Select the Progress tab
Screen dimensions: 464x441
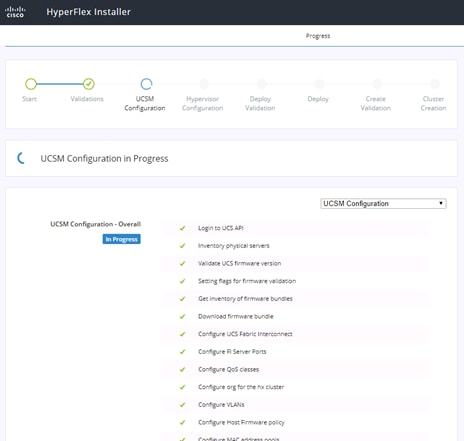pyautogui.click(x=318, y=36)
